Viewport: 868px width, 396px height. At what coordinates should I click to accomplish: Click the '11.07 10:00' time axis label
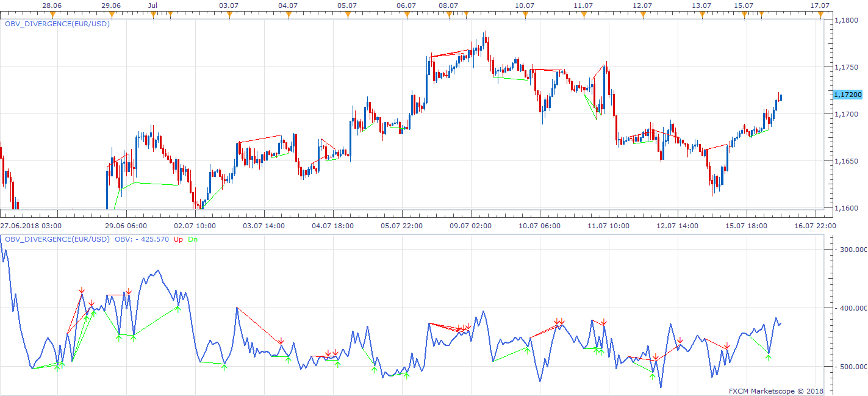pyautogui.click(x=609, y=225)
